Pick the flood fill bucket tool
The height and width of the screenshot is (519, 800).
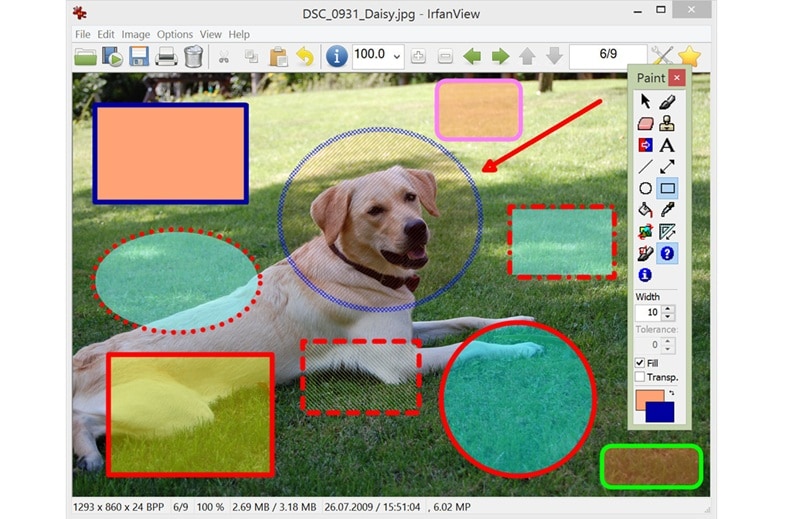click(645, 210)
